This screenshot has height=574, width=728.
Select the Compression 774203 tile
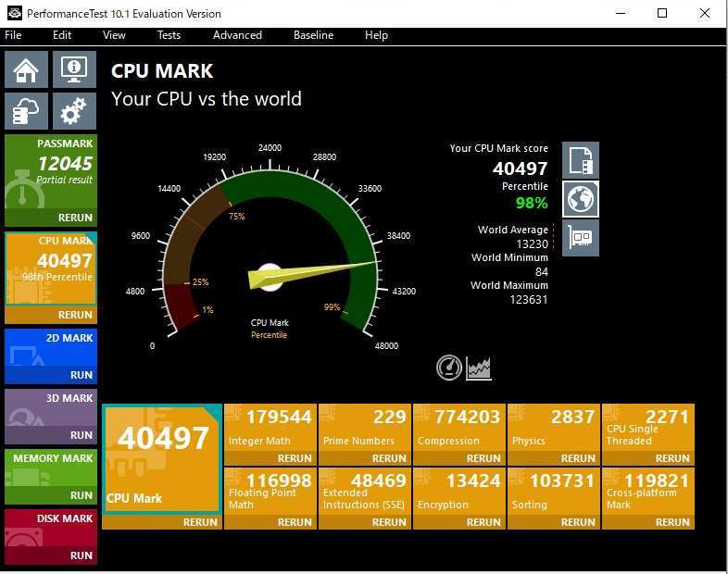[459, 428]
